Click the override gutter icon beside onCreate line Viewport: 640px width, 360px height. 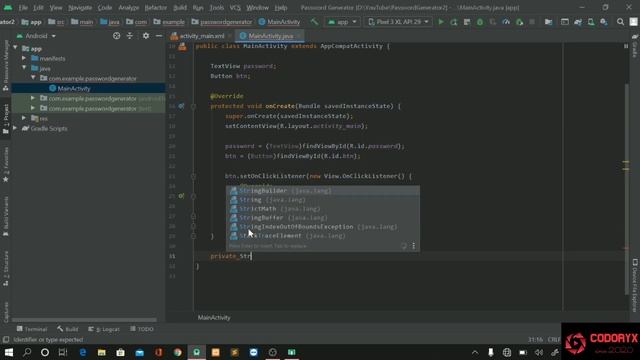182,106
